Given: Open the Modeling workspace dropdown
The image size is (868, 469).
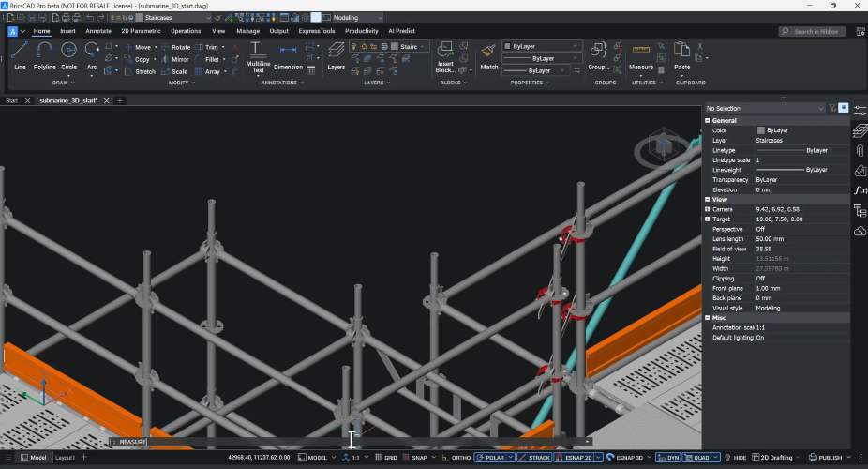Looking at the screenshot, I should [x=358, y=17].
